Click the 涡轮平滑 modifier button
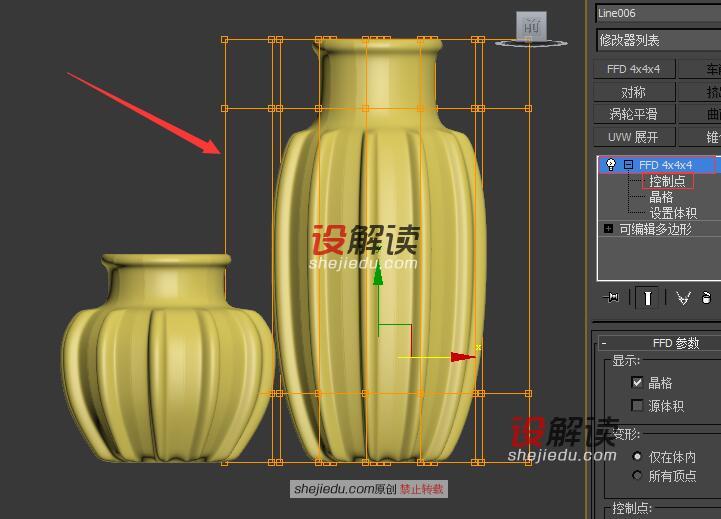The image size is (721, 519). (x=634, y=114)
